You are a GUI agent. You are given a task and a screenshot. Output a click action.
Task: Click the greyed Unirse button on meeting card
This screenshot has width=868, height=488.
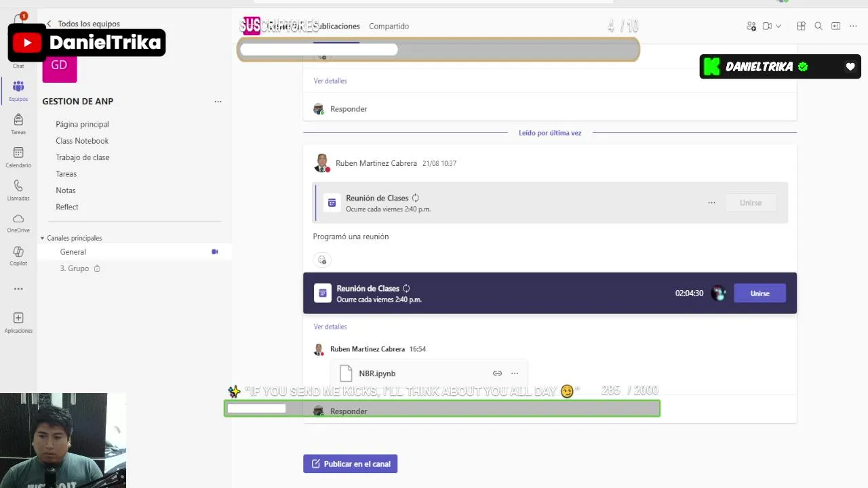(x=751, y=203)
